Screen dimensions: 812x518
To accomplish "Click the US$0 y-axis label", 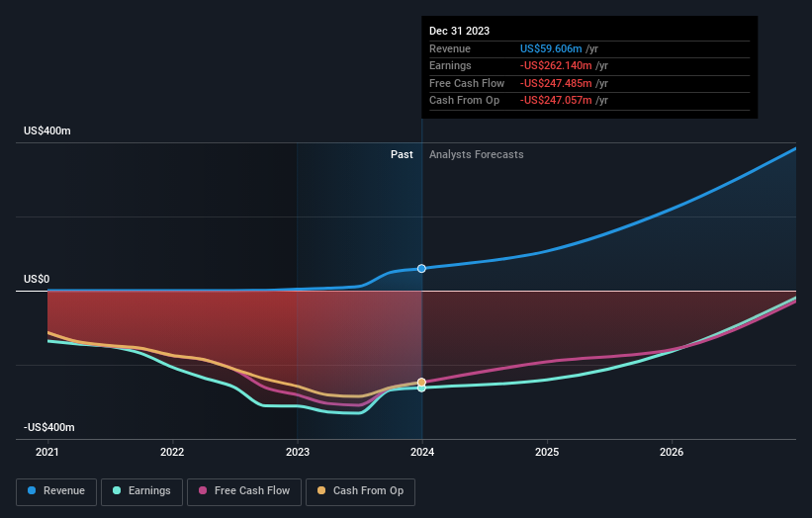I will click(x=37, y=280).
